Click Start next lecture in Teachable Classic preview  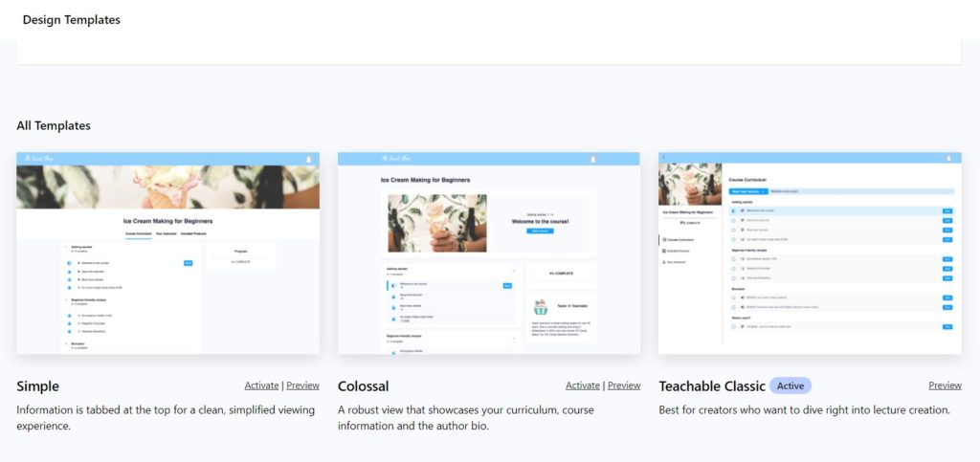(747, 191)
